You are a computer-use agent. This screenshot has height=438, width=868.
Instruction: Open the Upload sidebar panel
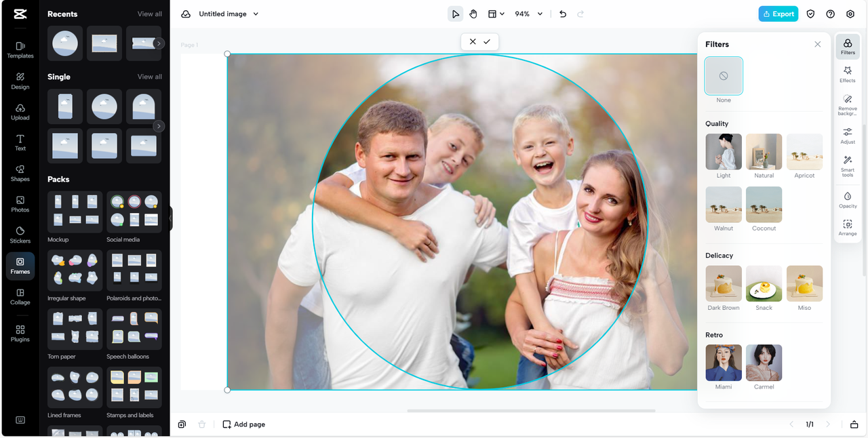(20, 112)
